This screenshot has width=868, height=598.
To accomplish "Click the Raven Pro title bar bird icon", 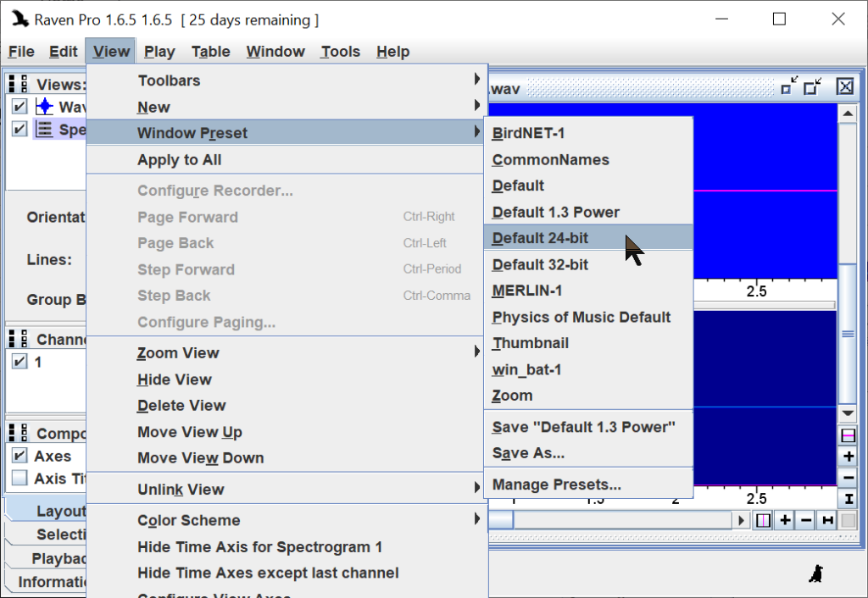I will (20, 19).
